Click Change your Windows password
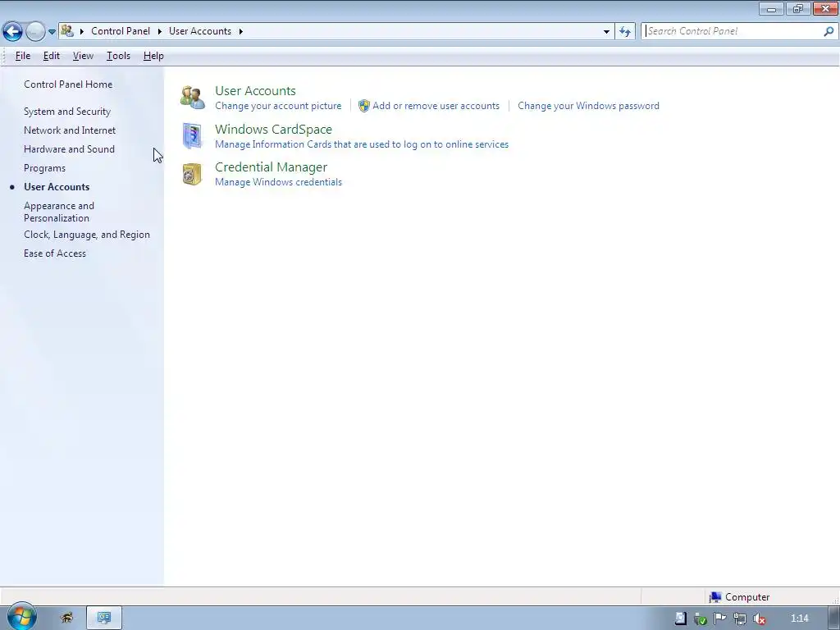 [588, 106]
